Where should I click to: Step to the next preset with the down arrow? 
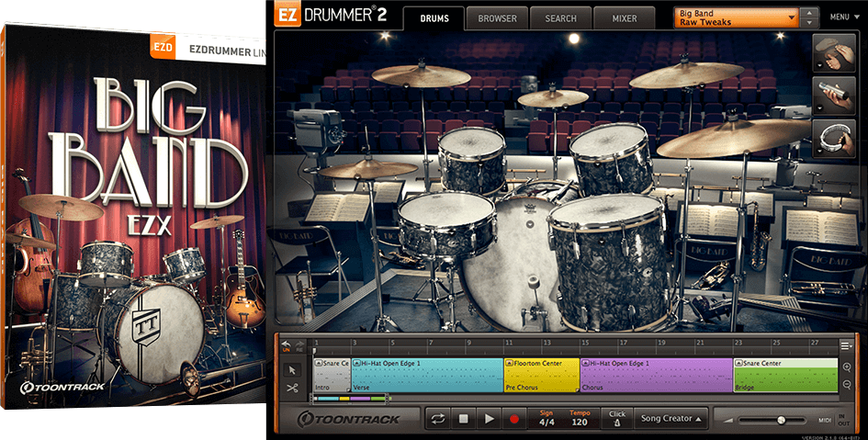(810, 23)
